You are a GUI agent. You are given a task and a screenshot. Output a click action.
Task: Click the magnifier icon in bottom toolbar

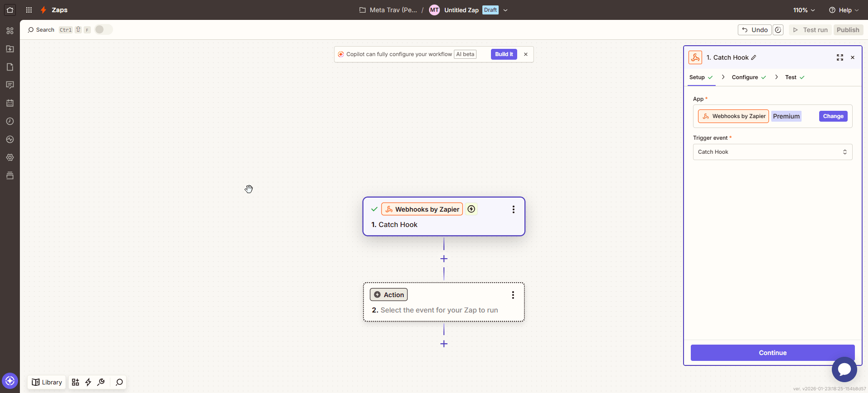click(x=119, y=382)
